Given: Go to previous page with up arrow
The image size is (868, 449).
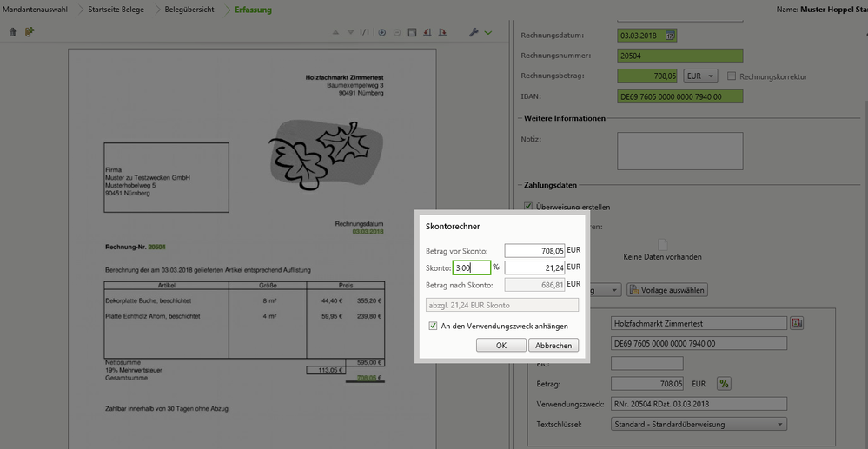Looking at the screenshot, I should pyautogui.click(x=335, y=33).
